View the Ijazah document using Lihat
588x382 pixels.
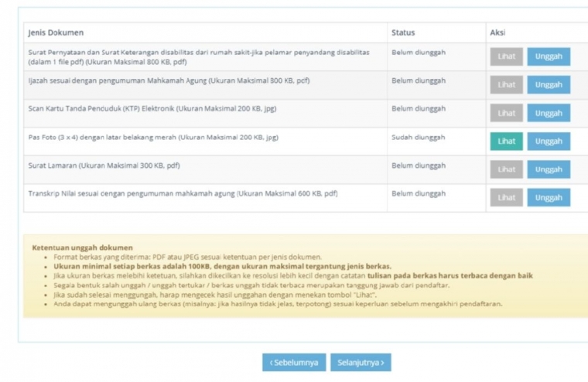coord(506,85)
